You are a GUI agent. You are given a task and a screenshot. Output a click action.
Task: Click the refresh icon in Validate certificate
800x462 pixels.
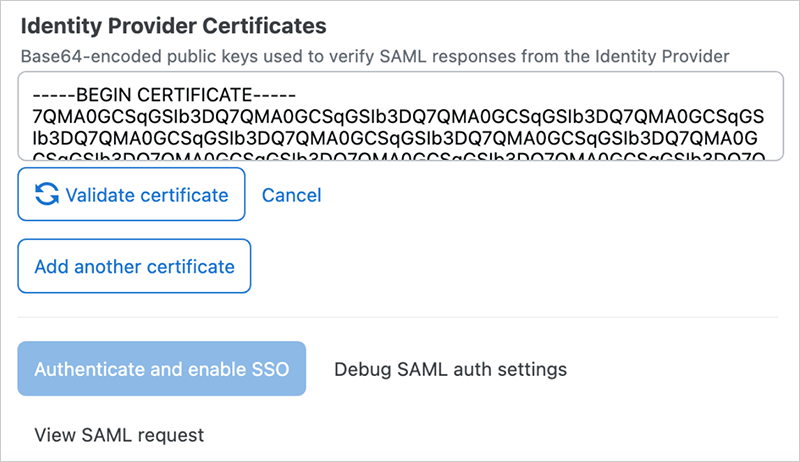pos(46,195)
